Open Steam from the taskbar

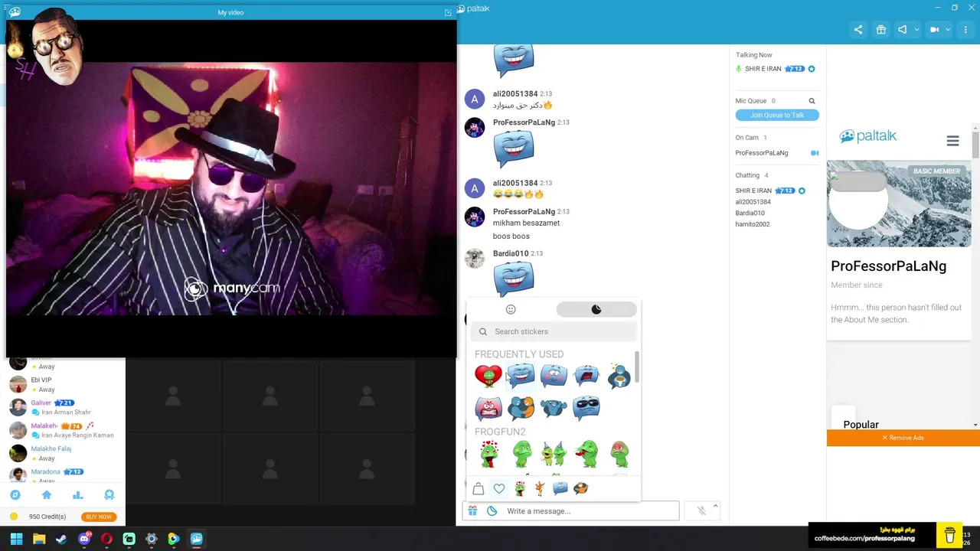click(61, 539)
